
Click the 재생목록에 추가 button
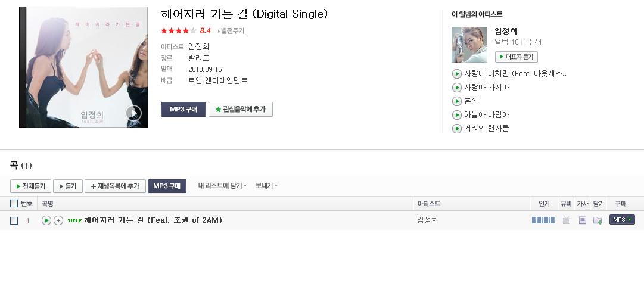coord(115,186)
